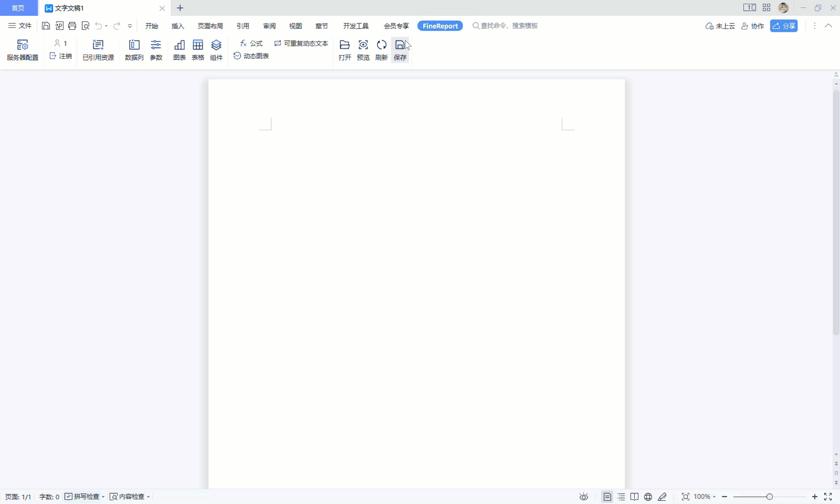Insert a 表格 table element

tap(198, 49)
